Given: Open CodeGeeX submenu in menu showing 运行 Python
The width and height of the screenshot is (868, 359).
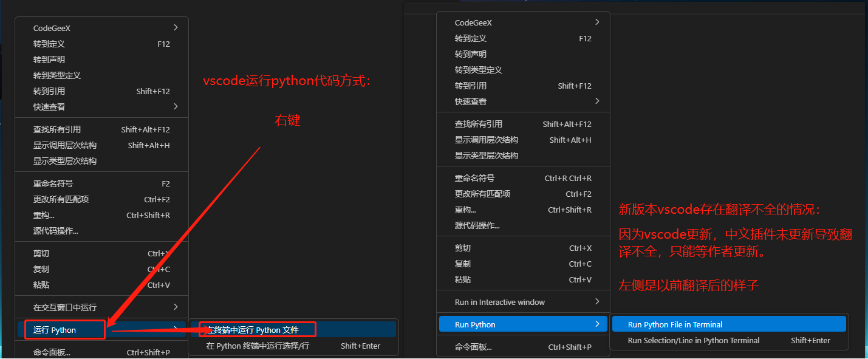Looking at the screenshot, I should (x=101, y=28).
